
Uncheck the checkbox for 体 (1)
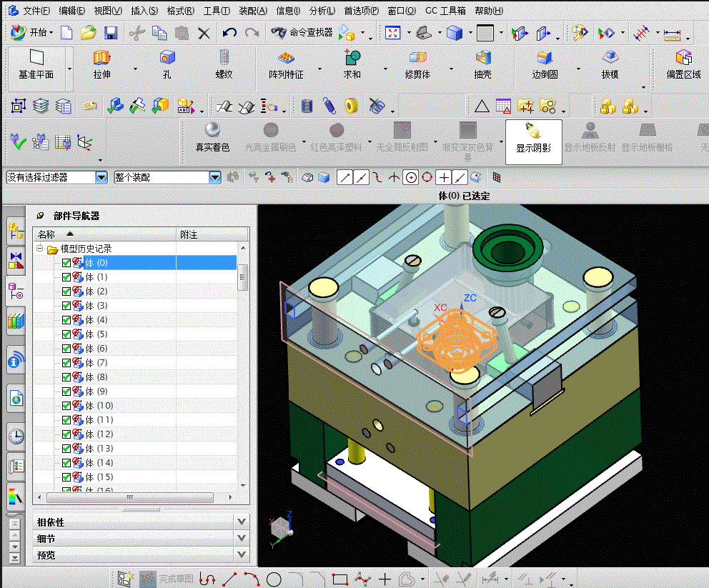tap(66, 277)
